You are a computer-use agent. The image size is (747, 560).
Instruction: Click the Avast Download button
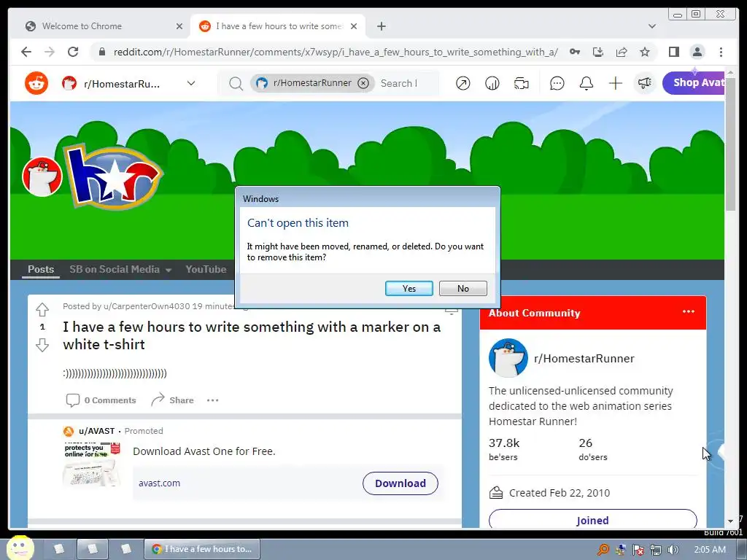point(400,483)
